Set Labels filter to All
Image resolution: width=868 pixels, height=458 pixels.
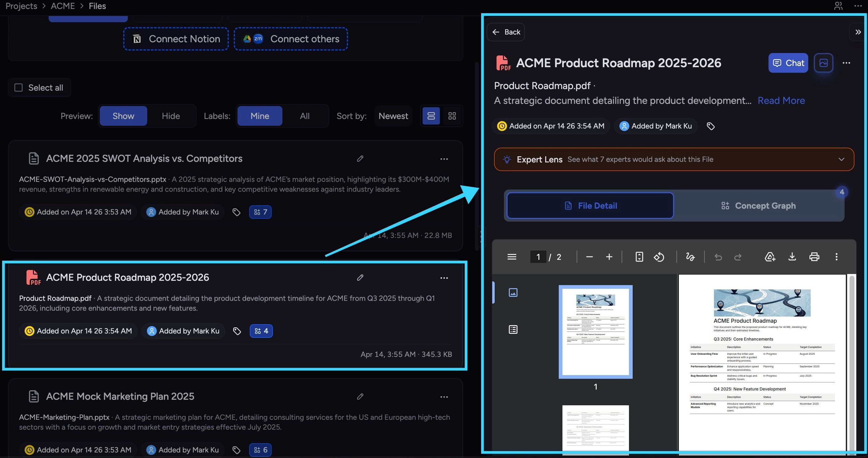[x=305, y=116]
